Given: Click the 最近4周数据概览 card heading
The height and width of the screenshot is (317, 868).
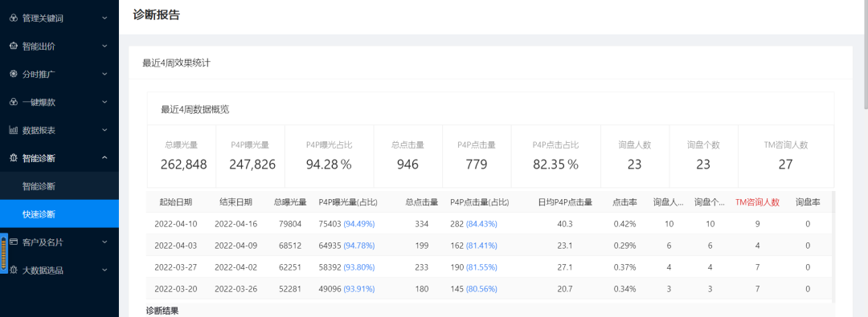Looking at the screenshot, I should click(x=194, y=109).
